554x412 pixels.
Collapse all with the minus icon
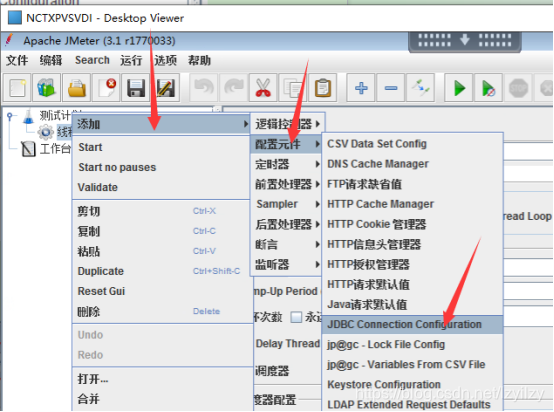390,88
